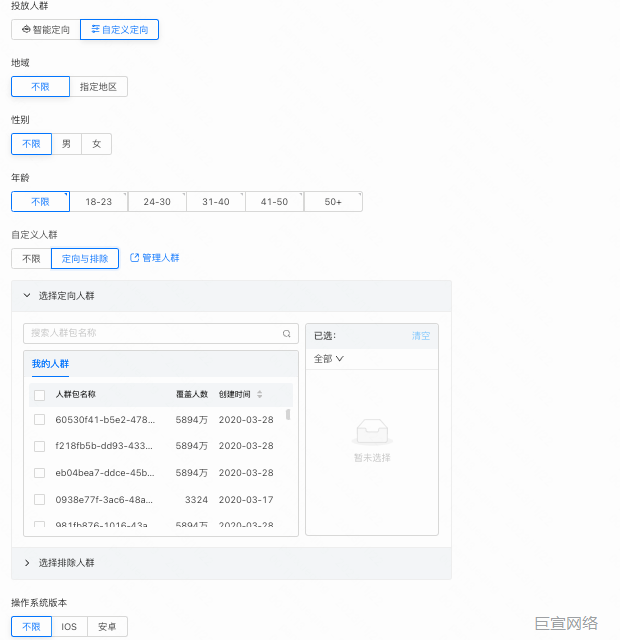620x640 pixels.
Task: Click name text 60530f41-b5e2-478...
Action: coord(105,420)
